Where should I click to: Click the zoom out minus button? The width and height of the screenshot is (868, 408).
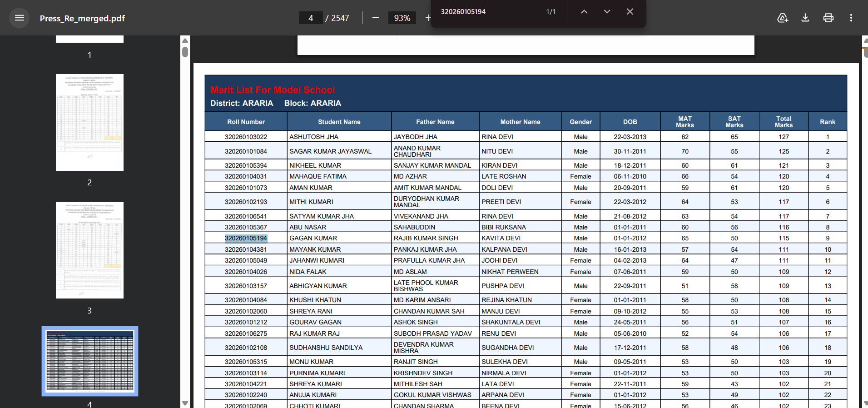(376, 18)
